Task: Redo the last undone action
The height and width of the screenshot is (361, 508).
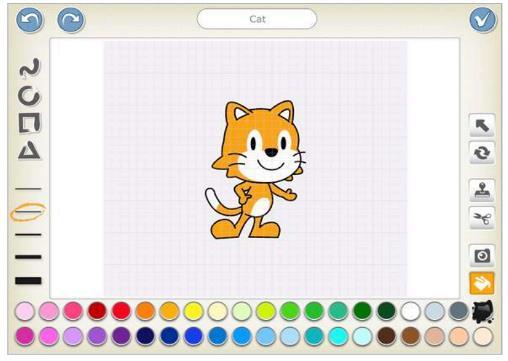Action: click(71, 20)
